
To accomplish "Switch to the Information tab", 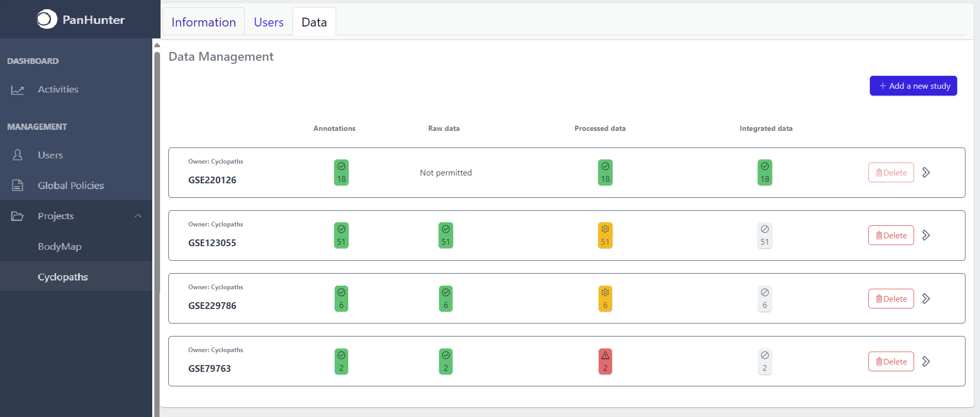I will click(x=204, y=22).
